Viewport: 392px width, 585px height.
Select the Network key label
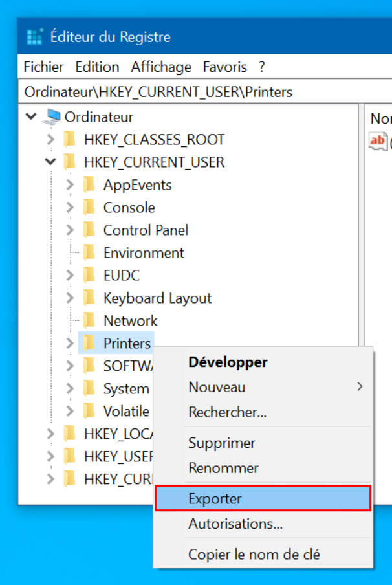tap(131, 321)
